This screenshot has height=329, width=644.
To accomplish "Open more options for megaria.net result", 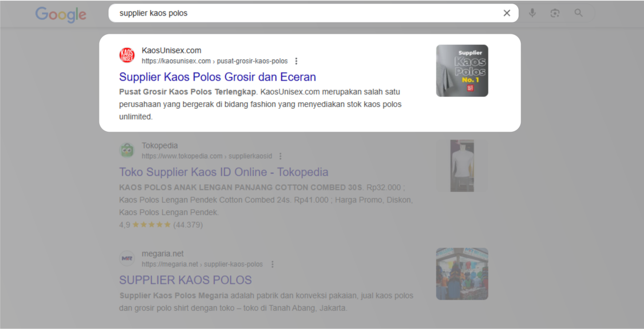I will [x=272, y=264].
